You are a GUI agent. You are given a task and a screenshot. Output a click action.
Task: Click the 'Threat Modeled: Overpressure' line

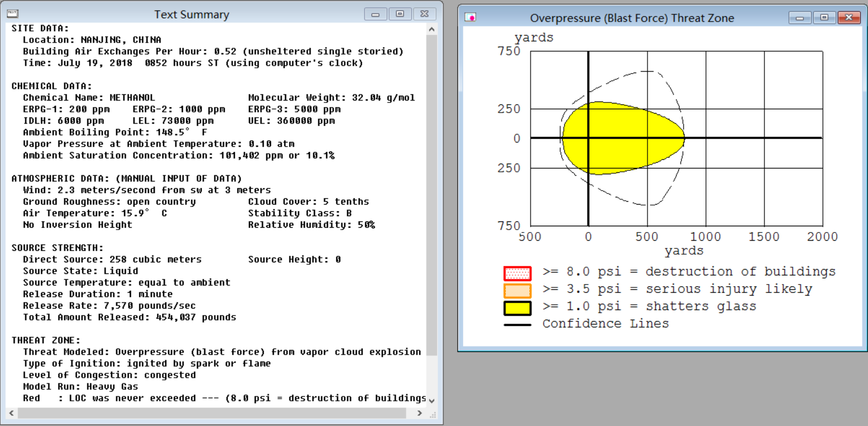(222, 352)
